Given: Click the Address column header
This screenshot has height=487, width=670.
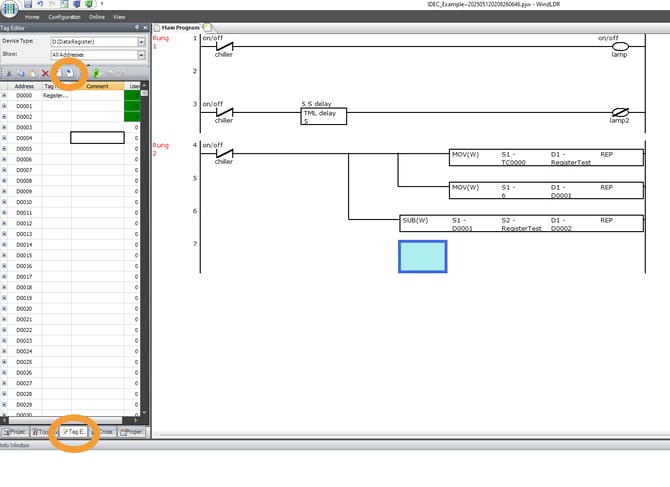Looking at the screenshot, I should (24, 86).
